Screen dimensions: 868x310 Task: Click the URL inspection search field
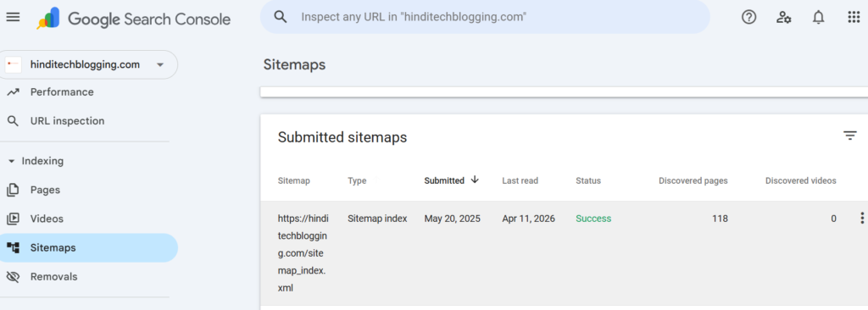[x=485, y=17]
